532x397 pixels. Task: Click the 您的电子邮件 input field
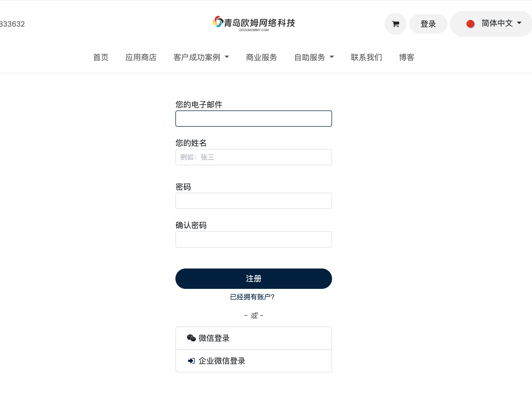(253, 118)
